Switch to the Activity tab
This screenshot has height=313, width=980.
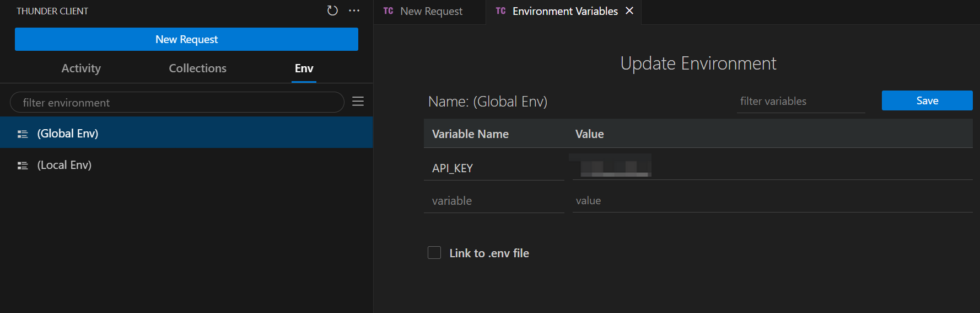81,68
